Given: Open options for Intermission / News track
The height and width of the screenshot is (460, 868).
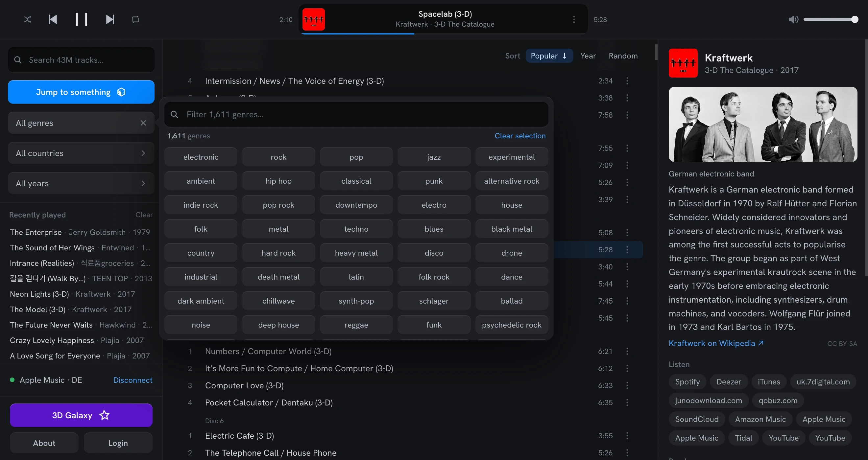Looking at the screenshot, I should pos(627,81).
